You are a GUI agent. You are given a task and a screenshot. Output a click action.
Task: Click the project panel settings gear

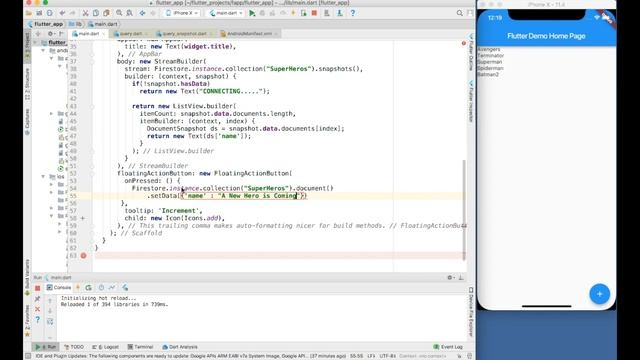click(x=51, y=33)
